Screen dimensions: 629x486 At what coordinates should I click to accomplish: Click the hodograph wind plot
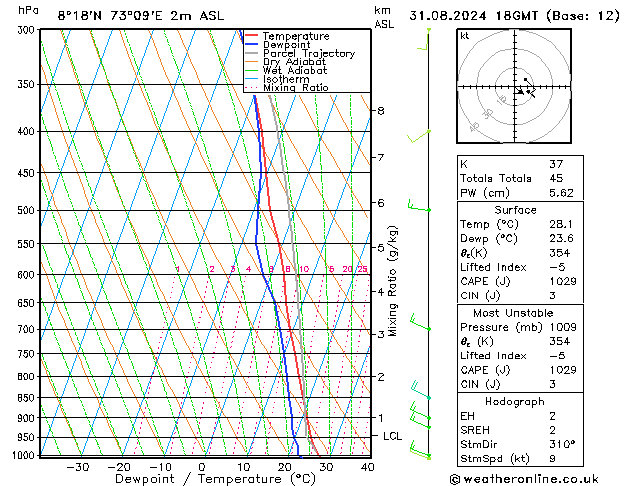pyautogui.click(x=514, y=86)
